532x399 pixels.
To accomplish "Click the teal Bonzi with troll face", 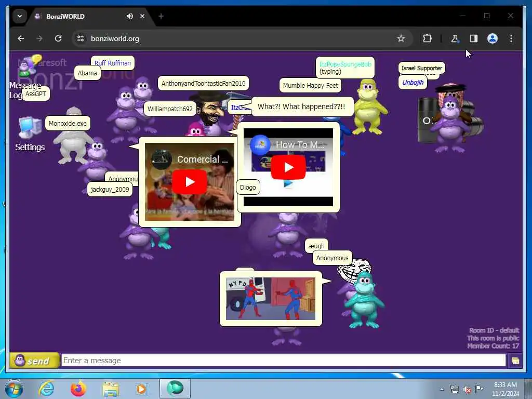I will pyautogui.click(x=363, y=300).
